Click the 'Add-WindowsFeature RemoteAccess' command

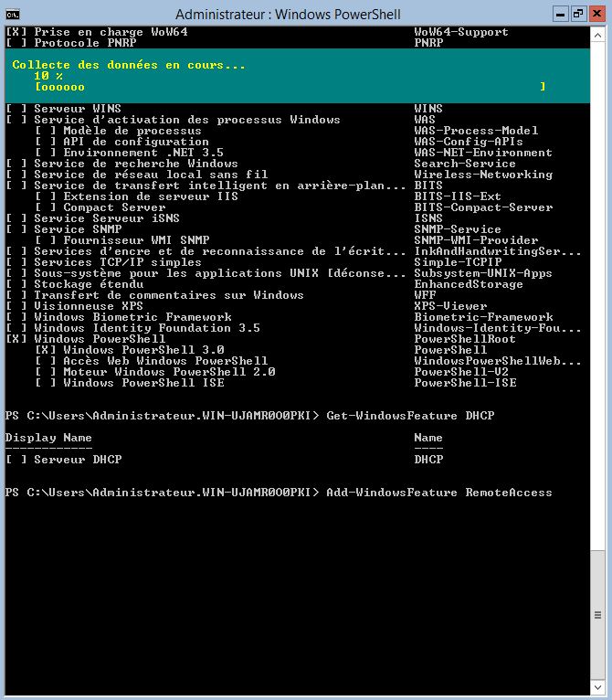439,493
